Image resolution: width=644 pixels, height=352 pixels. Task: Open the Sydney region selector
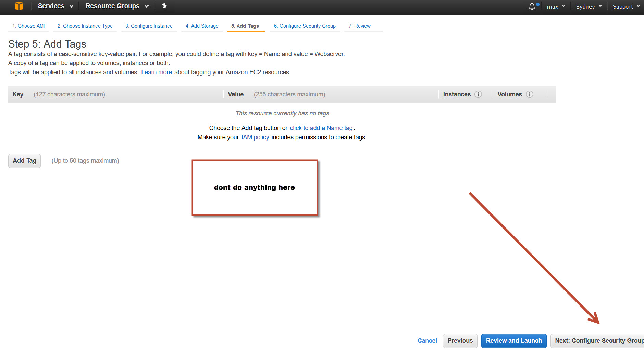[x=589, y=7]
